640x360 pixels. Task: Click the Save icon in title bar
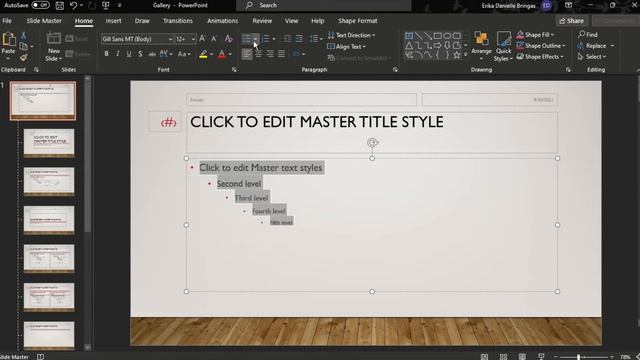[60, 5]
